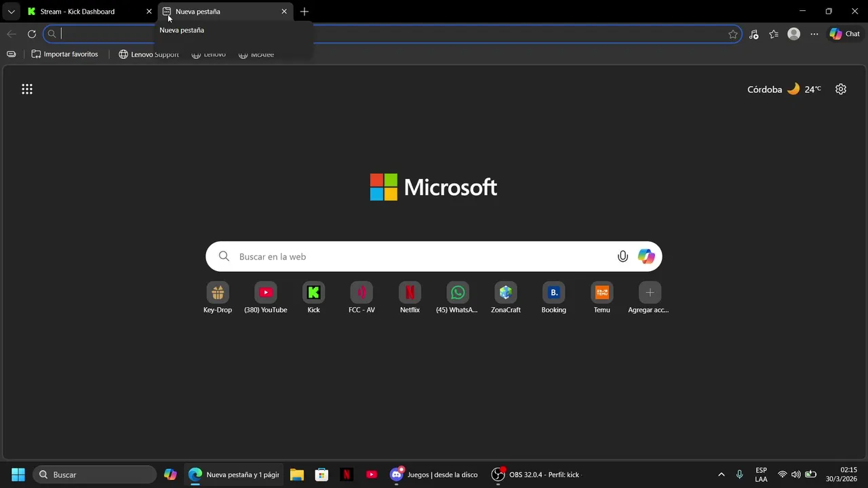Open Discord Juegos taskbar item
This screenshot has width=868, height=488.
point(434,474)
